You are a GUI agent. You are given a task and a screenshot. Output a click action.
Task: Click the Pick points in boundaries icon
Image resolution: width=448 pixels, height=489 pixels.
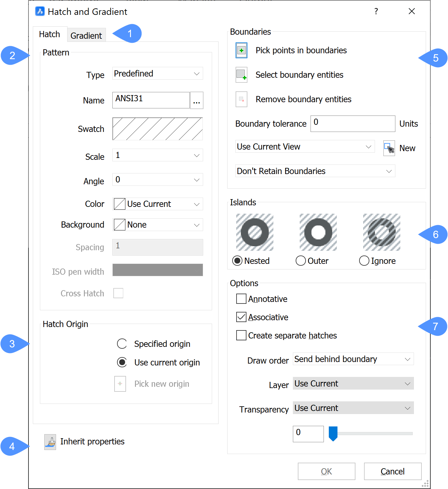click(241, 50)
